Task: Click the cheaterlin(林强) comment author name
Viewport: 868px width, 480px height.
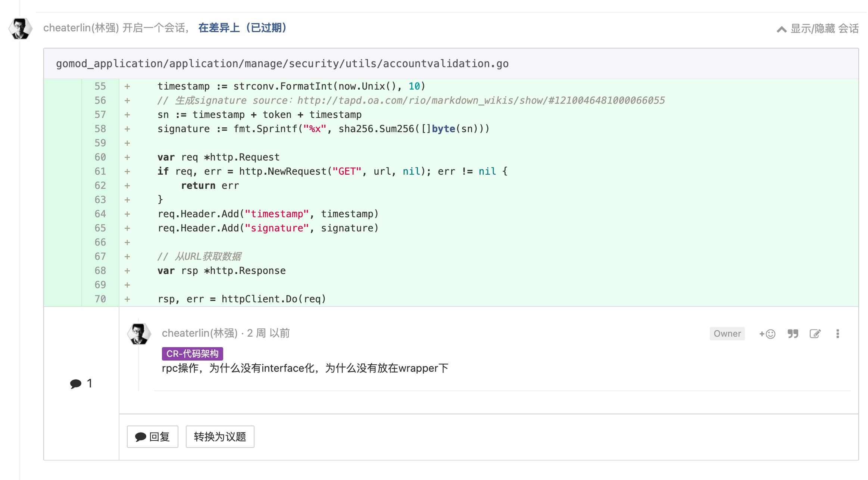Action: (200, 333)
